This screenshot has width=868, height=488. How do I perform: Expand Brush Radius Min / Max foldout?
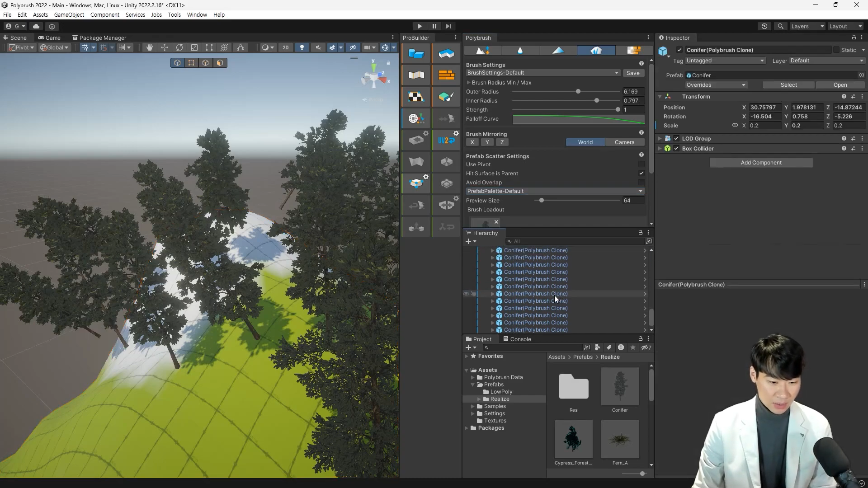click(469, 83)
